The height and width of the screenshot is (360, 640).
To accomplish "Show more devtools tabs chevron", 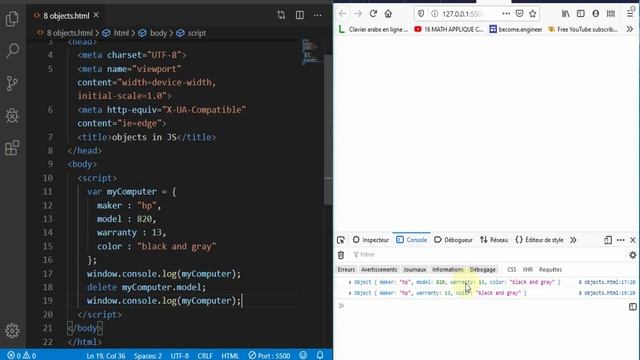I will pos(573,240).
